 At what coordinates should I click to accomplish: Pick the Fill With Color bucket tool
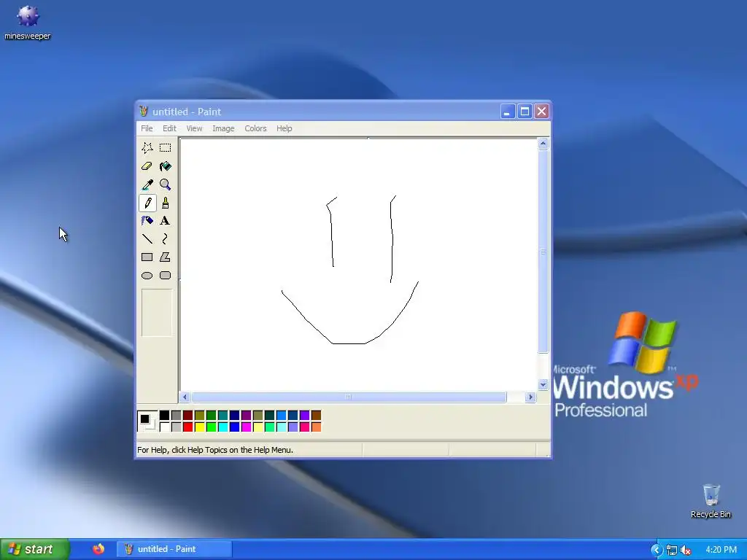point(166,166)
